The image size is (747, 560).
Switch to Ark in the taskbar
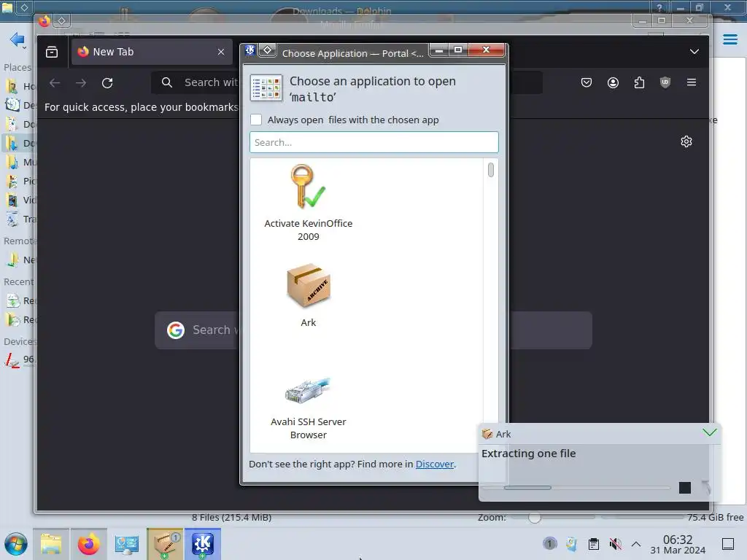click(x=165, y=544)
